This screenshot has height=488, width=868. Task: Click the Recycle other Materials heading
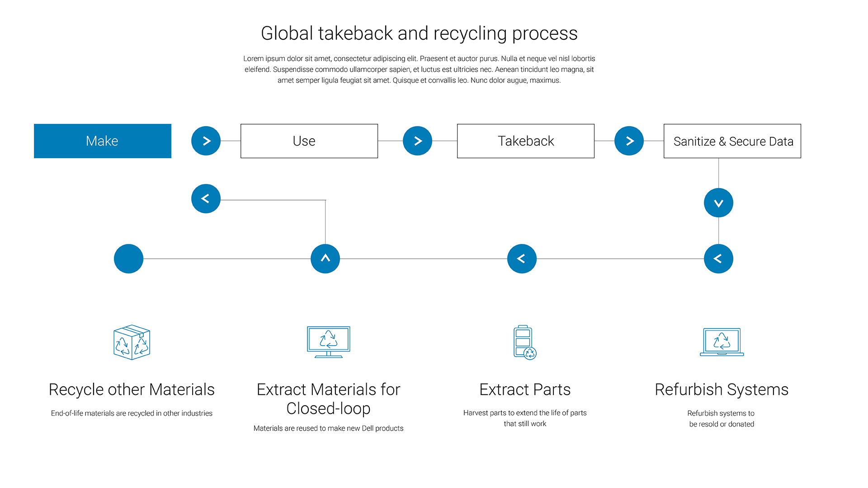click(x=132, y=389)
